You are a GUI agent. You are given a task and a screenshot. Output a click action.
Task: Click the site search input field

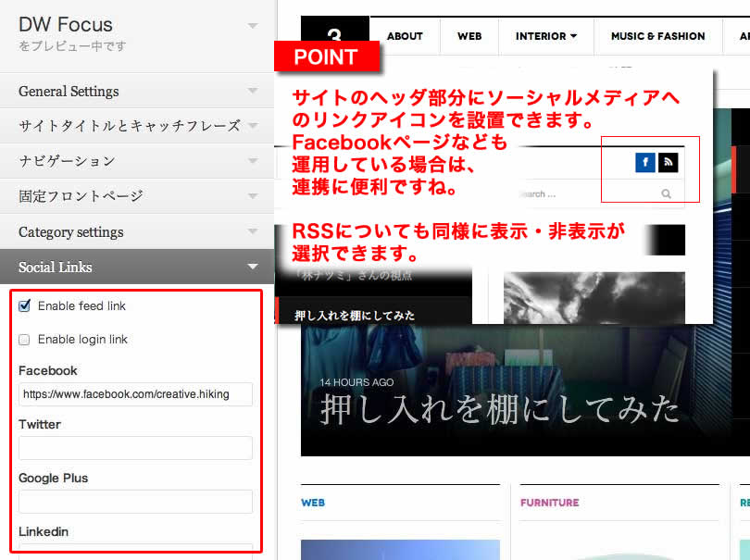600,193
